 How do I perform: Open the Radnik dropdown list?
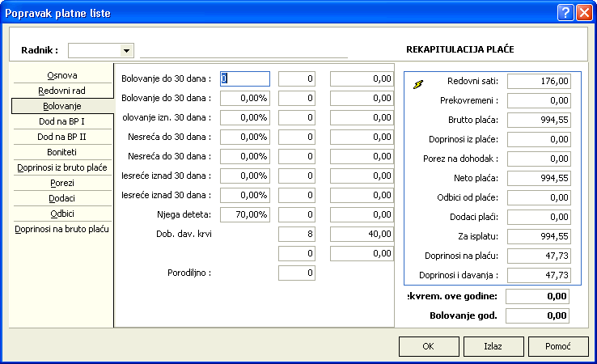(126, 50)
